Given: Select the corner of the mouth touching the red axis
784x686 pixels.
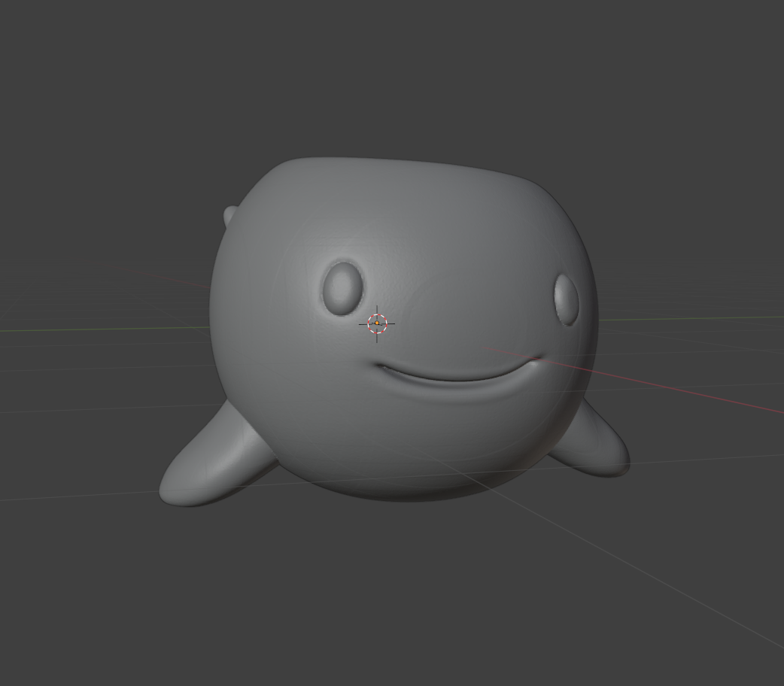Looking at the screenshot, I should [x=536, y=361].
